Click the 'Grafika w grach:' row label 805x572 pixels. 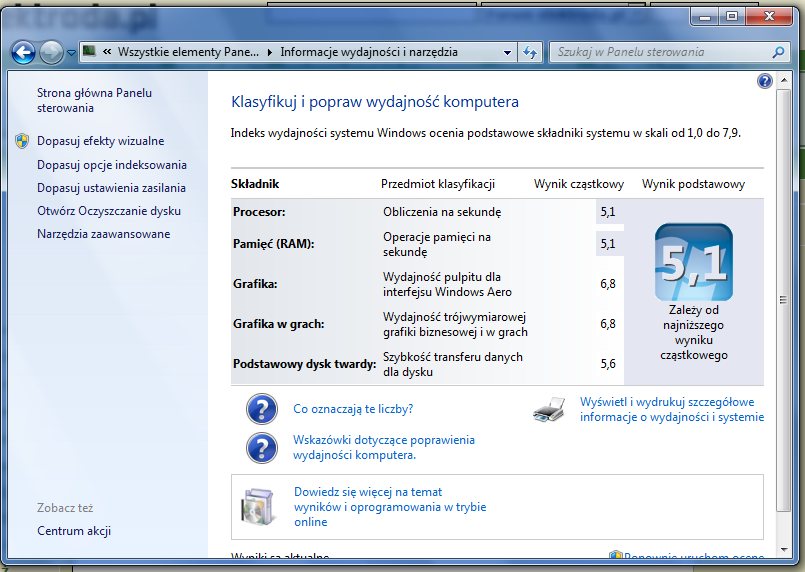point(279,324)
